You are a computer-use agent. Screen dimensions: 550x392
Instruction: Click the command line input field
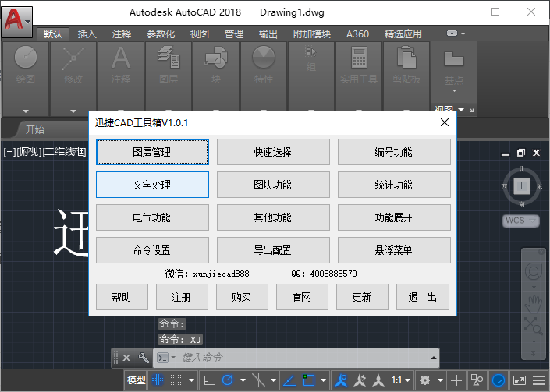click(x=296, y=358)
